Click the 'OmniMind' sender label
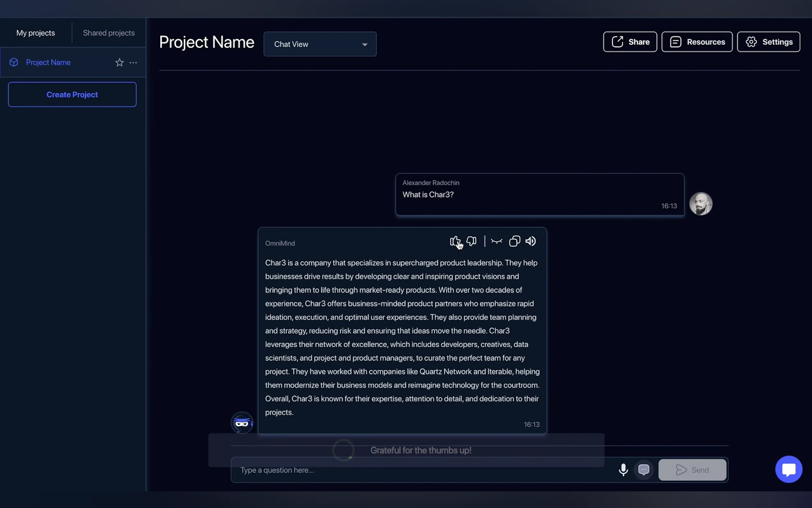The image size is (812, 508). point(280,243)
